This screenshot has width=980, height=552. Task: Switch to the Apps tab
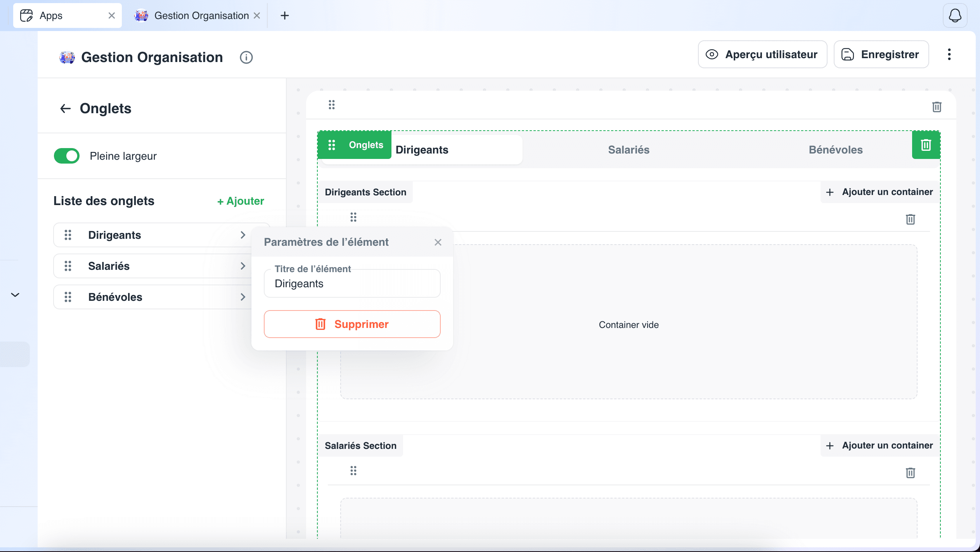coord(68,16)
